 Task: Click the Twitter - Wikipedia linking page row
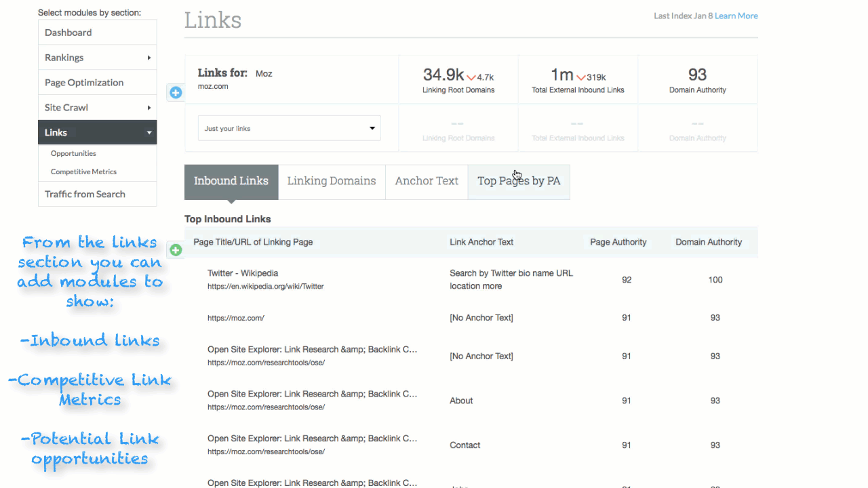coord(243,273)
